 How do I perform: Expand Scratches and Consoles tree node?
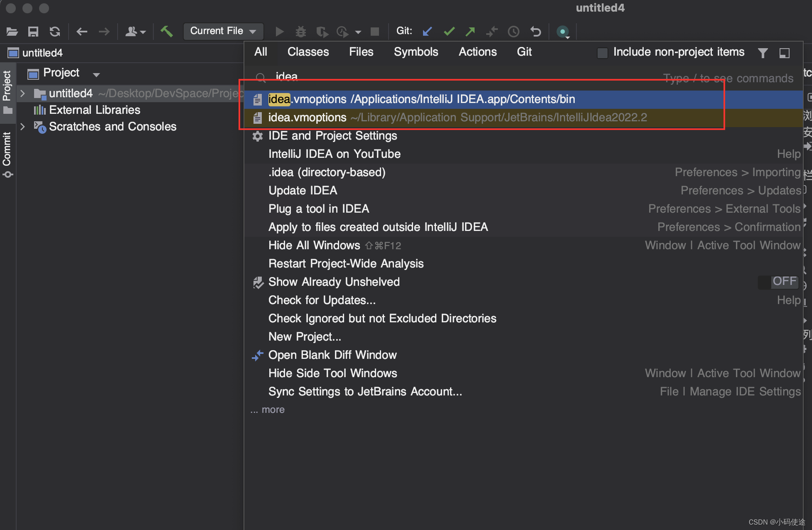tap(23, 127)
